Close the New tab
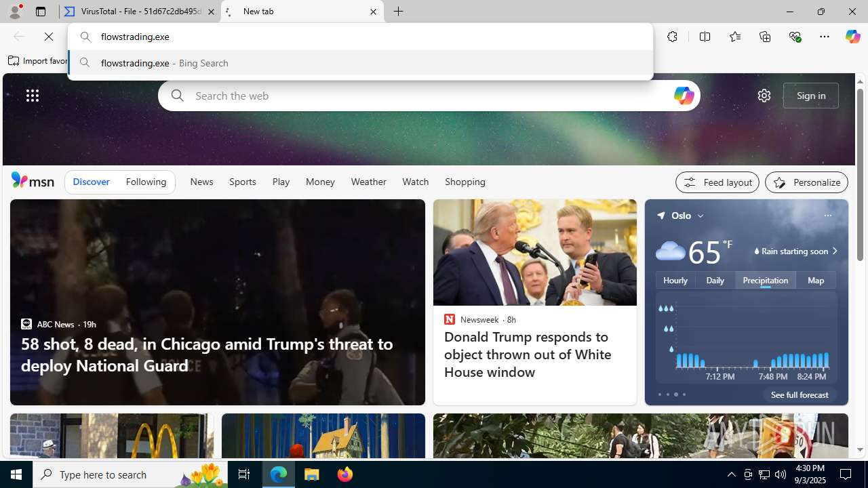The height and width of the screenshot is (488, 868). coord(373,12)
